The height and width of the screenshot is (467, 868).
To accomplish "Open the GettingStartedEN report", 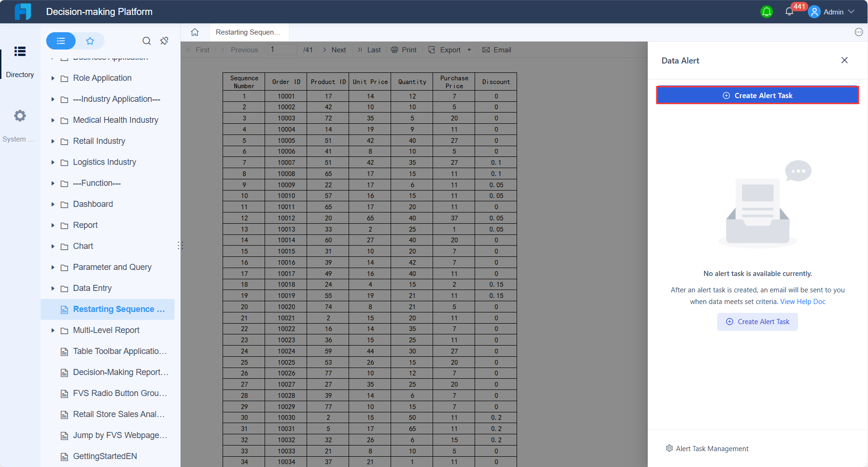I will click(105, 456).
